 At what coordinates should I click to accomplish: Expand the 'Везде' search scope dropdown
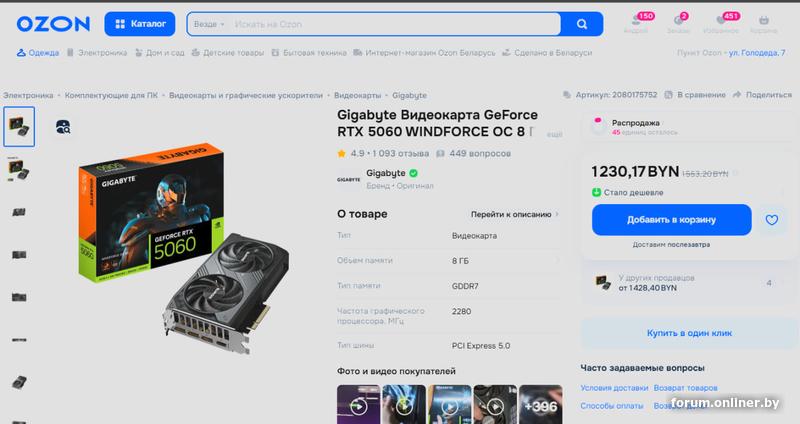click(x=209, y=24)
